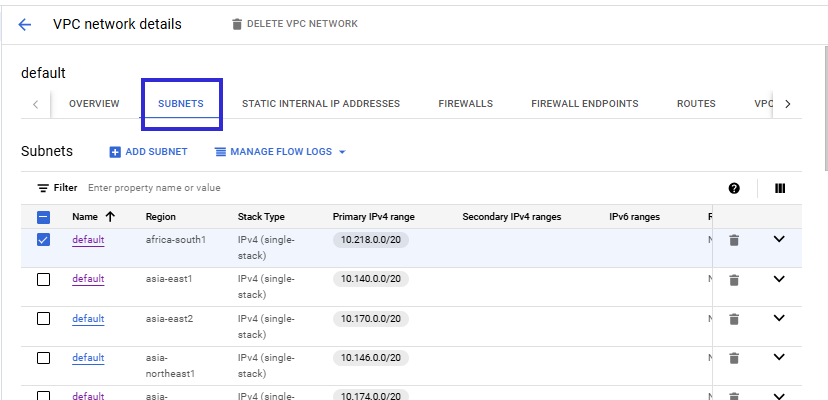Screen dimensions: 828x400
Task: Open default subnet link in asia-east2
Action: pos(88,319)
